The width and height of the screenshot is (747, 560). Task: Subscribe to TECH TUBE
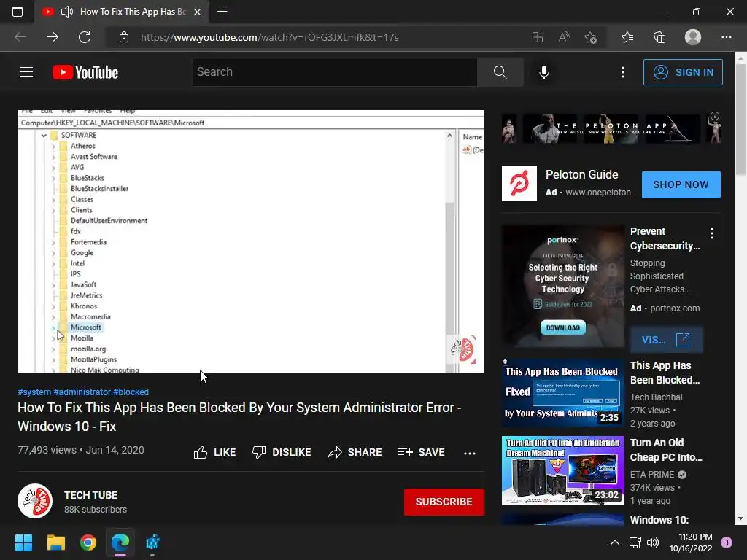444,502
